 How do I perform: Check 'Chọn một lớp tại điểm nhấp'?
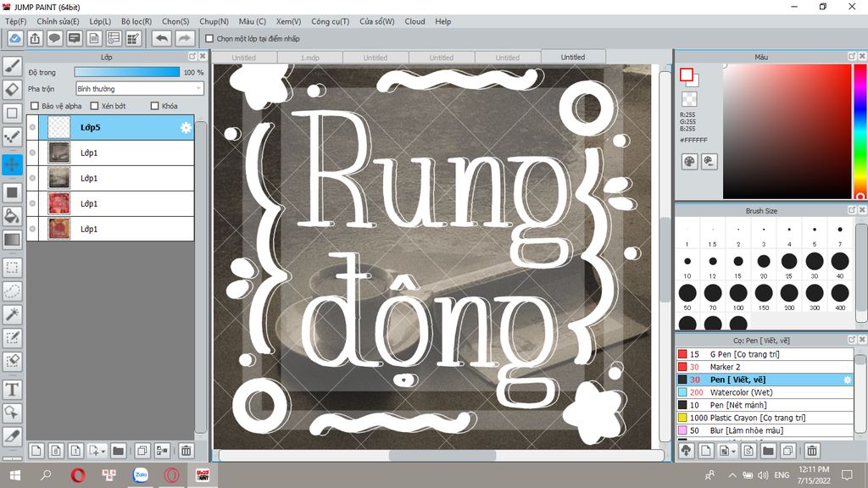click(x=209, y=39)
